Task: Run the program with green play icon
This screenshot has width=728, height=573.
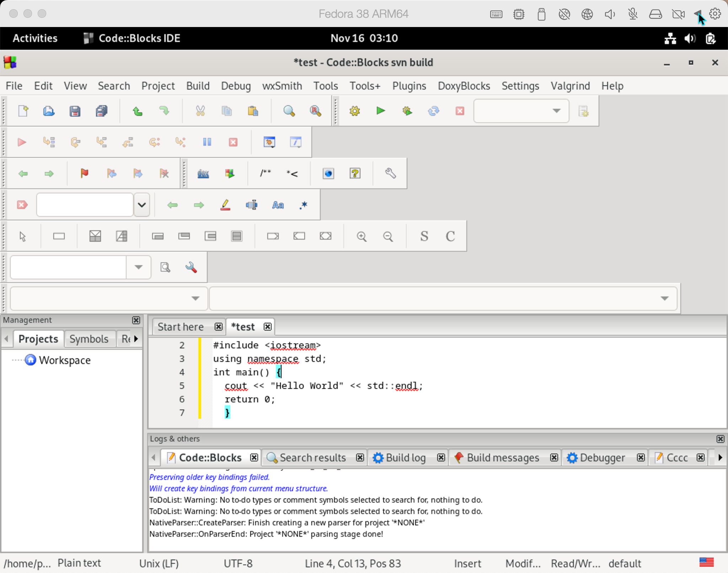Action: (x=381, y=111)
